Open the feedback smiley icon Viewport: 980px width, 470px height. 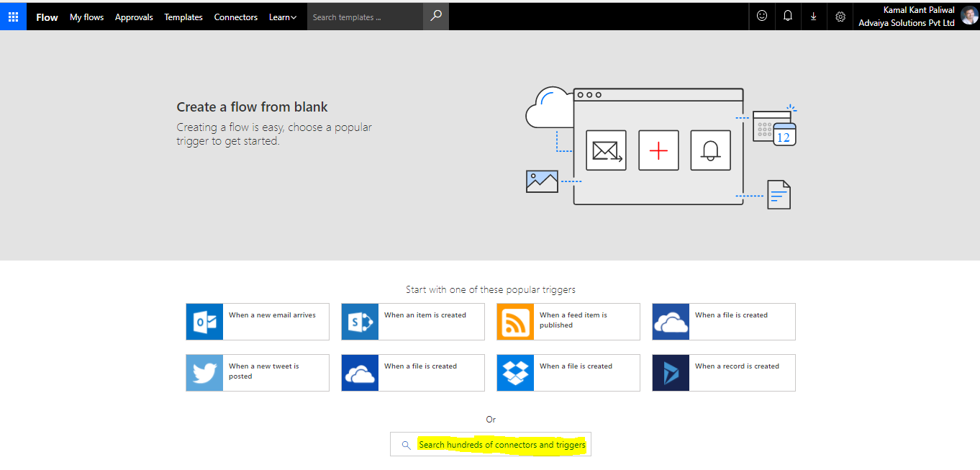click(x=762, y=17)
